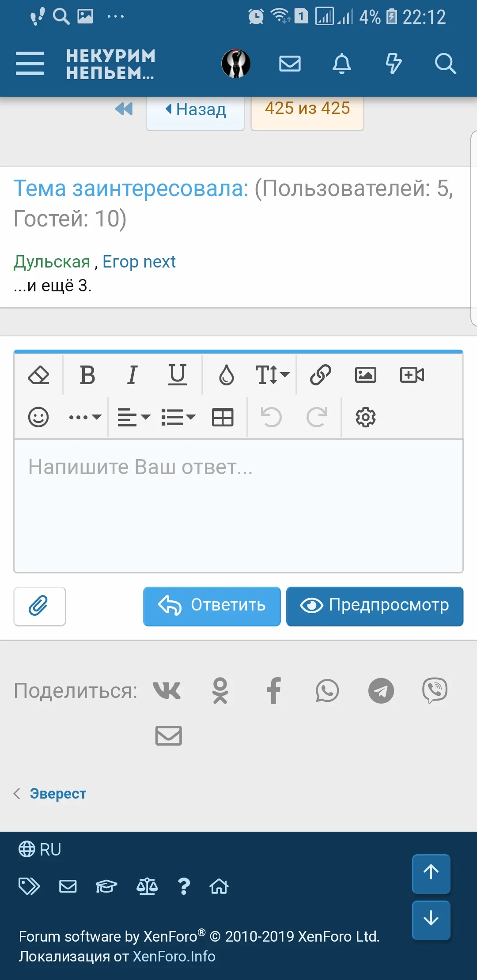
Task: Open font size dropdown
Action: pyautogui.click(x=272, y=375)
